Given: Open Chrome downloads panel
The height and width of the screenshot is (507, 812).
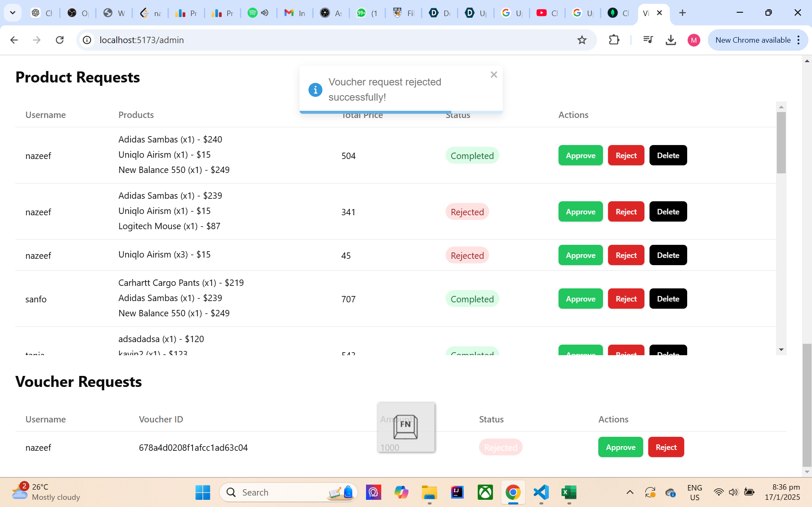Looking at the screenshot, I should pyautogui.click(x=671, y=40).
